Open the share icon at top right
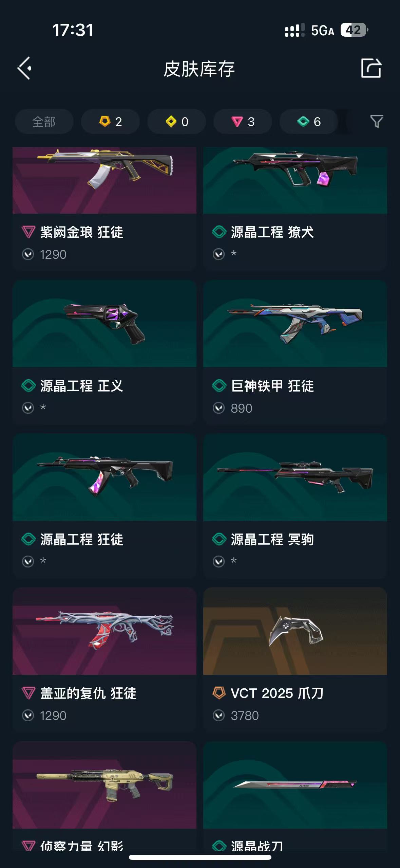Image resolution: width=400 pixels, height=868 pixels. [371, 68]
